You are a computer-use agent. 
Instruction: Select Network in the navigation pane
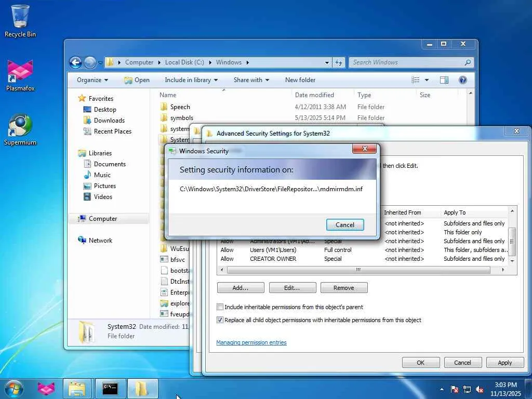[100, 241]
